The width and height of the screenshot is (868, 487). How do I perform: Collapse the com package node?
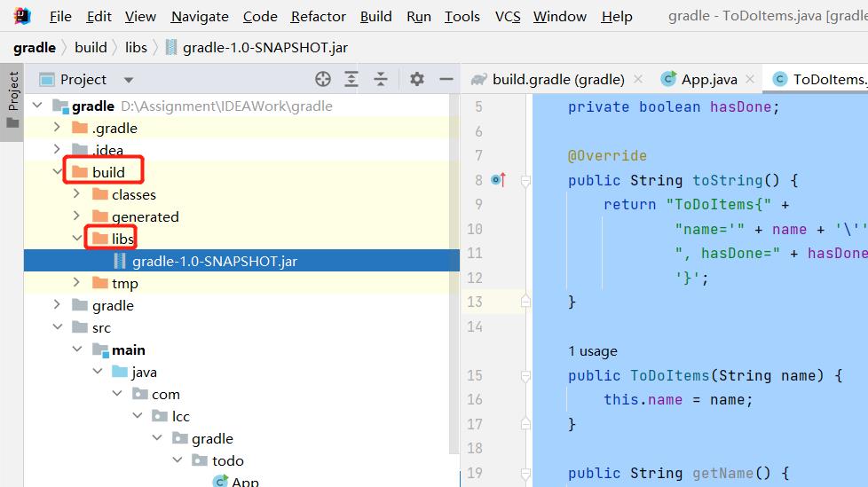(x=117, y=394)
